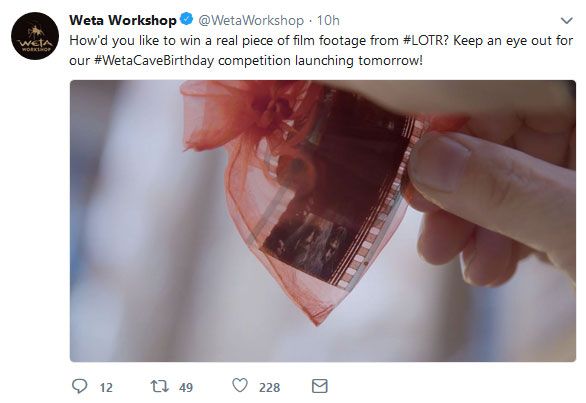Open the Weta Workshop profile avatar
Screen dimensions: 586x403
coord(35,36)
